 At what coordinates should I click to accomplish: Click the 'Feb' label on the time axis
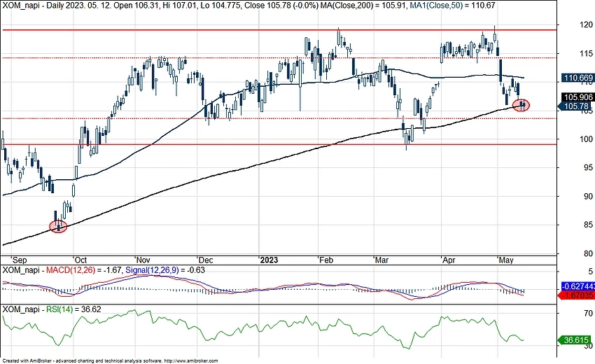326,260
